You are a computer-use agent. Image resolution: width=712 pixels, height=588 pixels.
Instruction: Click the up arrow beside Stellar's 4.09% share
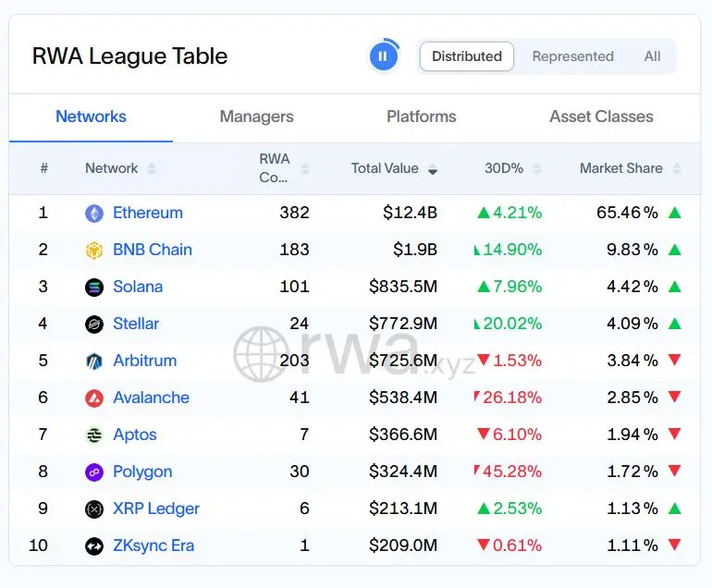675,324
